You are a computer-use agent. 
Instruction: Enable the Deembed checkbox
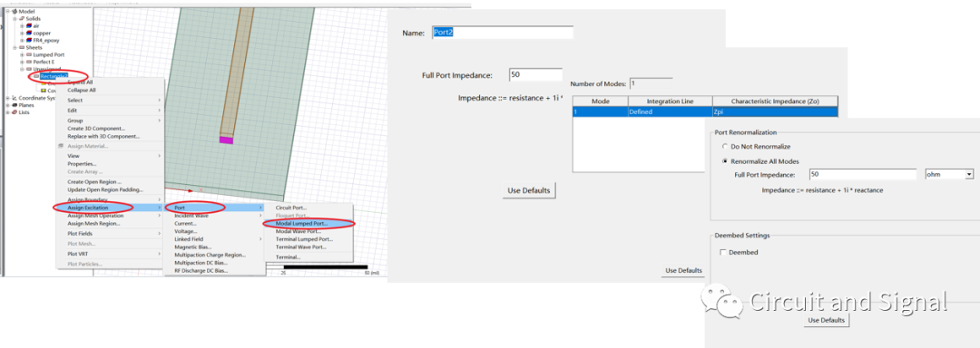point(722,252)
